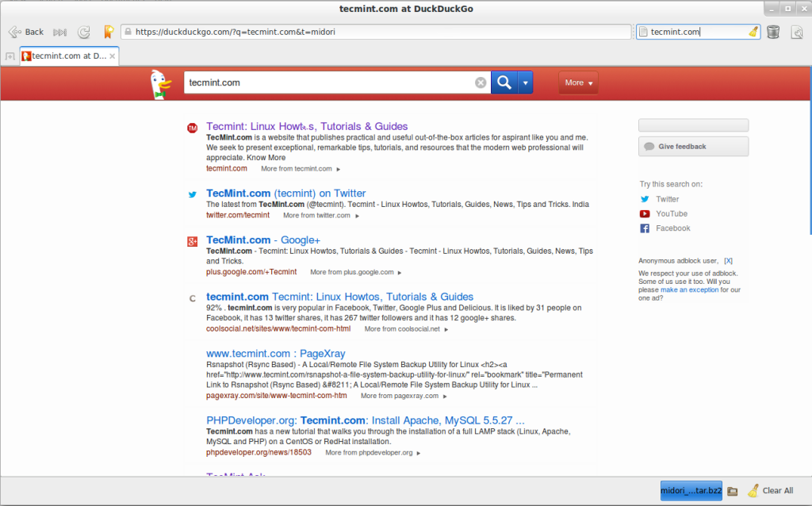Clear All downloads in bottom bar
Image resolution: width=812 pixels, height=506 pixels.
[770, 491]
